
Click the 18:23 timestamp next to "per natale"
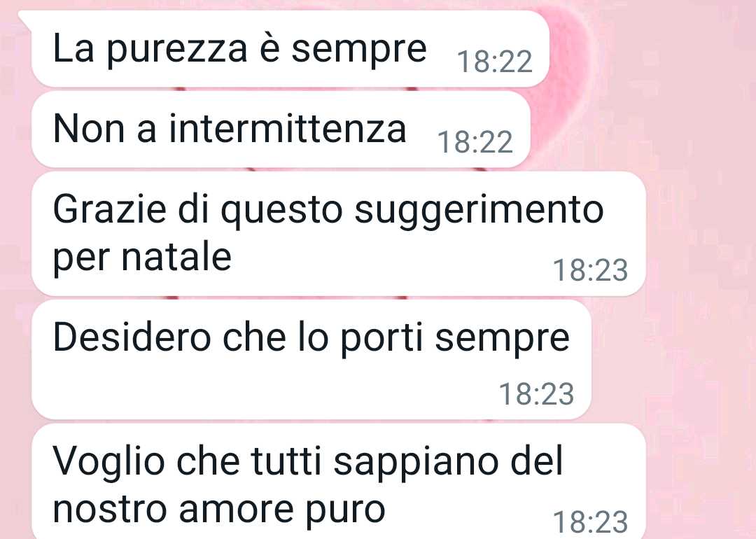click(590, 270)
